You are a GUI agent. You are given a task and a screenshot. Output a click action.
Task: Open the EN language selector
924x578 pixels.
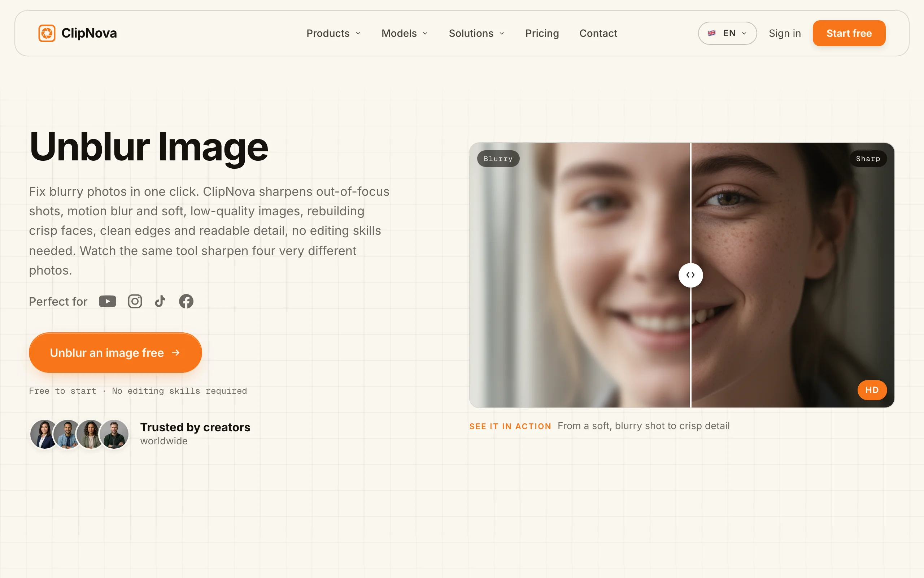pos(727,33)
